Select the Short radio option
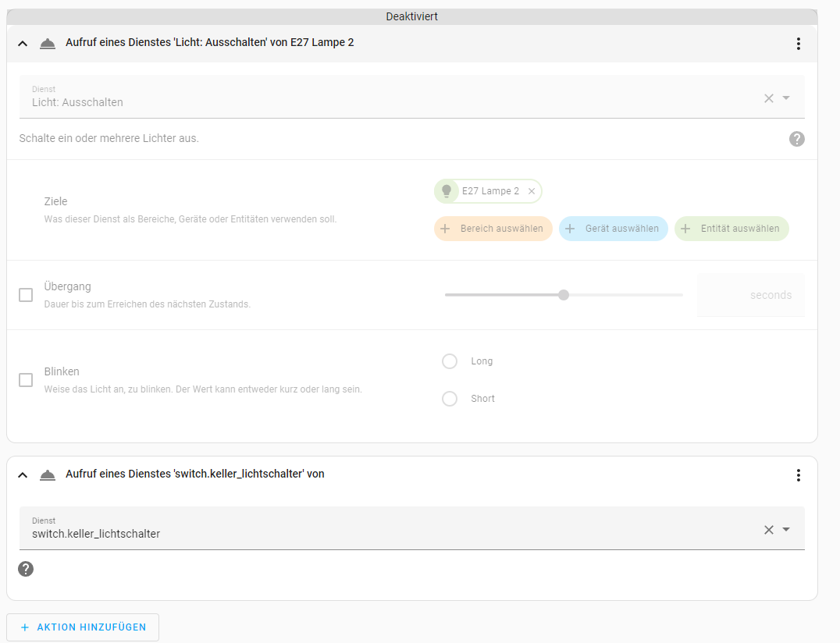 tap(450, 399)
